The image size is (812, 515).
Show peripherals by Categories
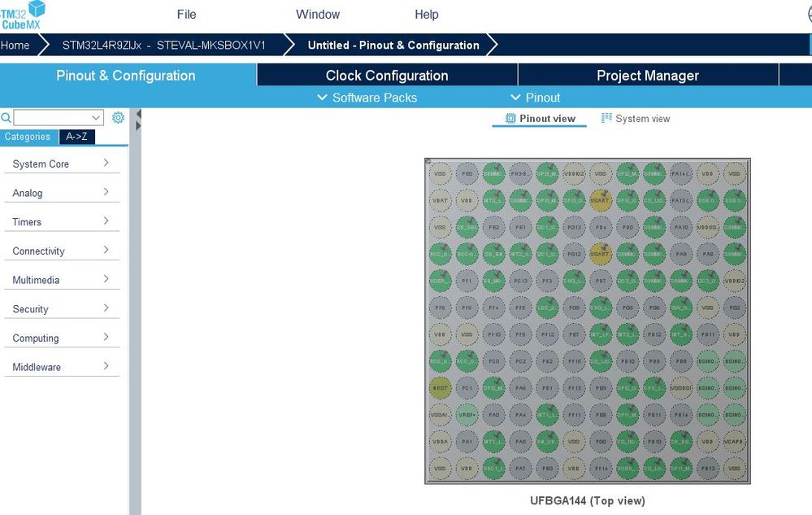click(28, 137)
